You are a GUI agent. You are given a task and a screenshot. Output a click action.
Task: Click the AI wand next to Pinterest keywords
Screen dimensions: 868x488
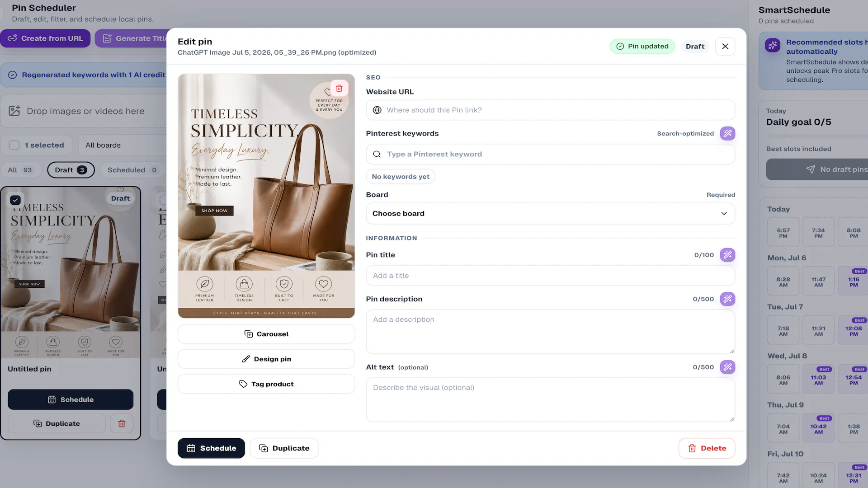(727, 133)
